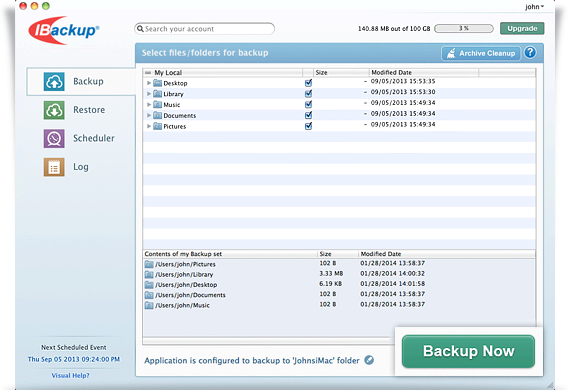Click the IBackup logo
The height and width of the screenshot is (390, 570).
64,30
